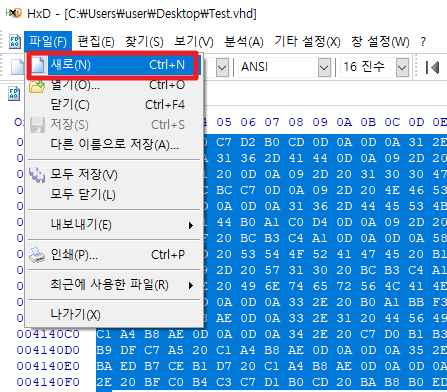Click offset 004140C0 row label
Screen dimensions: 447x392
(x=48, y=334)
